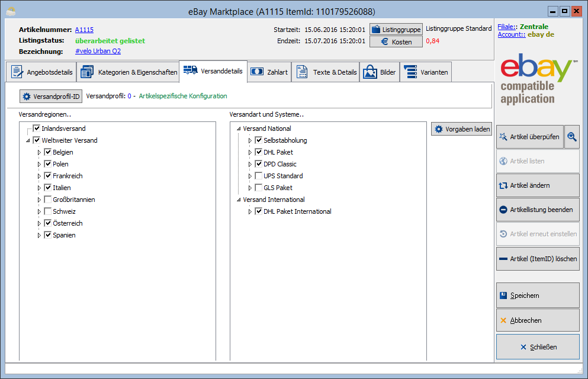Enable the Großbritannien checkbox

(x=47, y=199)
